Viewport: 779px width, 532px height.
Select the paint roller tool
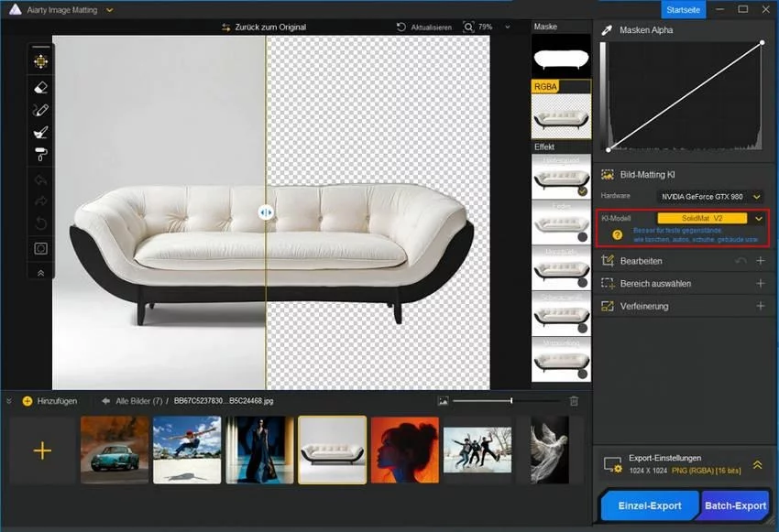[x=40, y=154]
